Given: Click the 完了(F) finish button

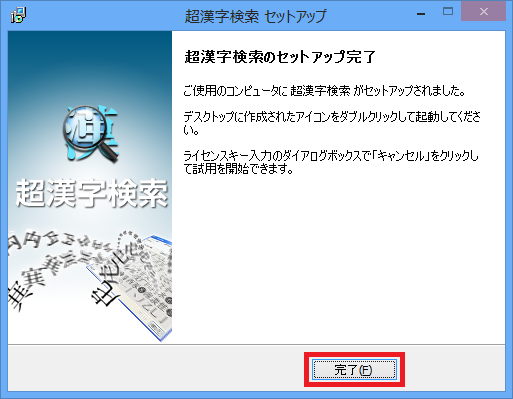Looking at the screenshot, I should click(x=354, y=369).
